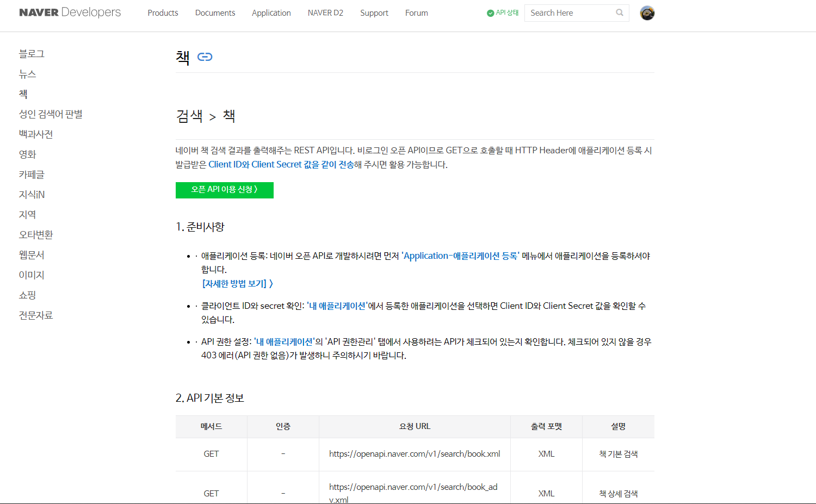Open the Support menu
Image resolution: width=816 pixels, height=504 pixels.
click(x=374, y=13)
